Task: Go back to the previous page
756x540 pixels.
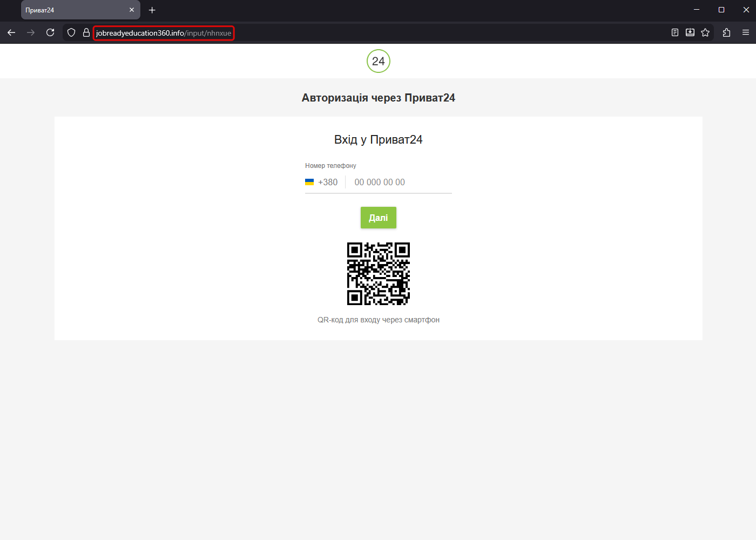Action: 11,33
